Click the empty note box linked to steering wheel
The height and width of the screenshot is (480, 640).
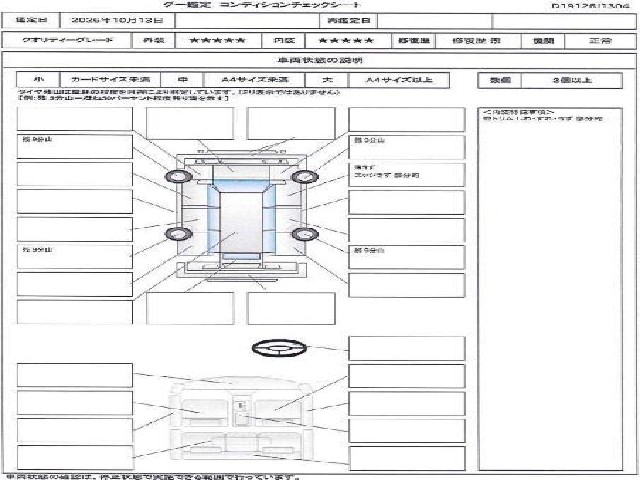coord(407,348)
